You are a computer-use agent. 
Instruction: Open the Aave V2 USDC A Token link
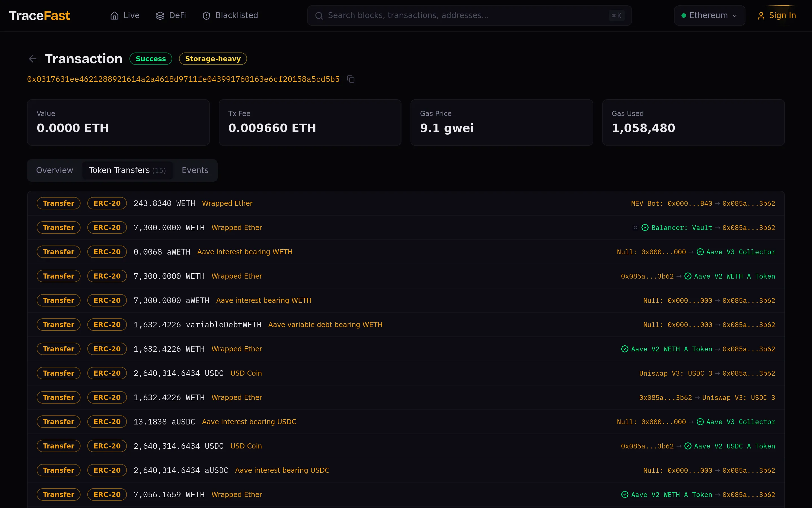tap(734, 446)
